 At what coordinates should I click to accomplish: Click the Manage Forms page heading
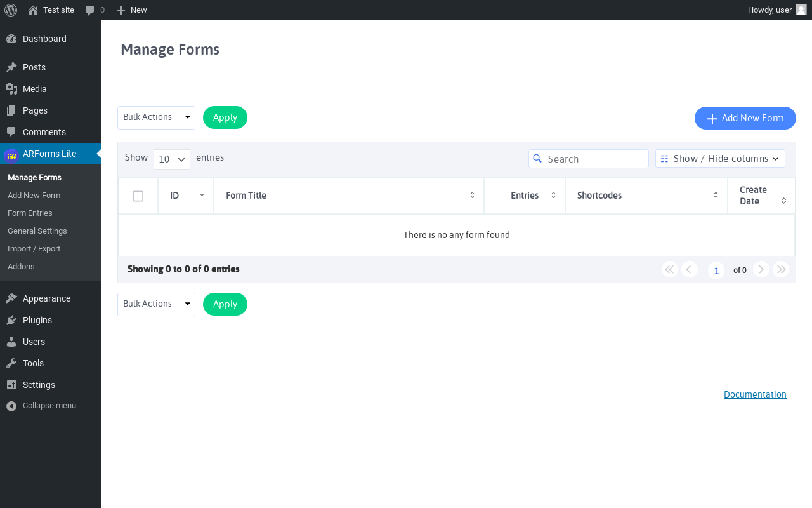[170, 50]
